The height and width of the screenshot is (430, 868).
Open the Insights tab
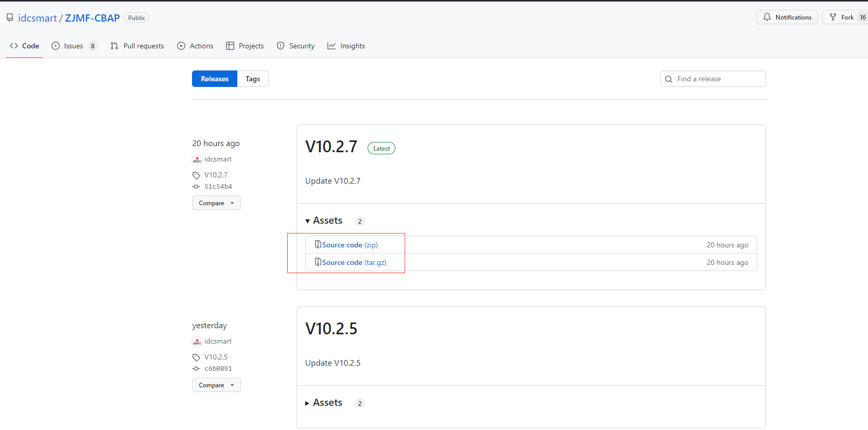click(346, 46)
